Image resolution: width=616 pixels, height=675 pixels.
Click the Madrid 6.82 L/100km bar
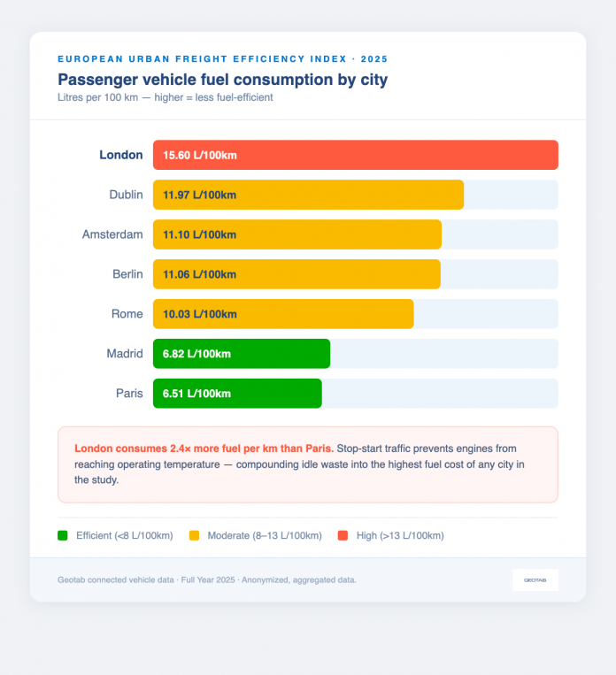pyautogui.click(x=242, y=354)
